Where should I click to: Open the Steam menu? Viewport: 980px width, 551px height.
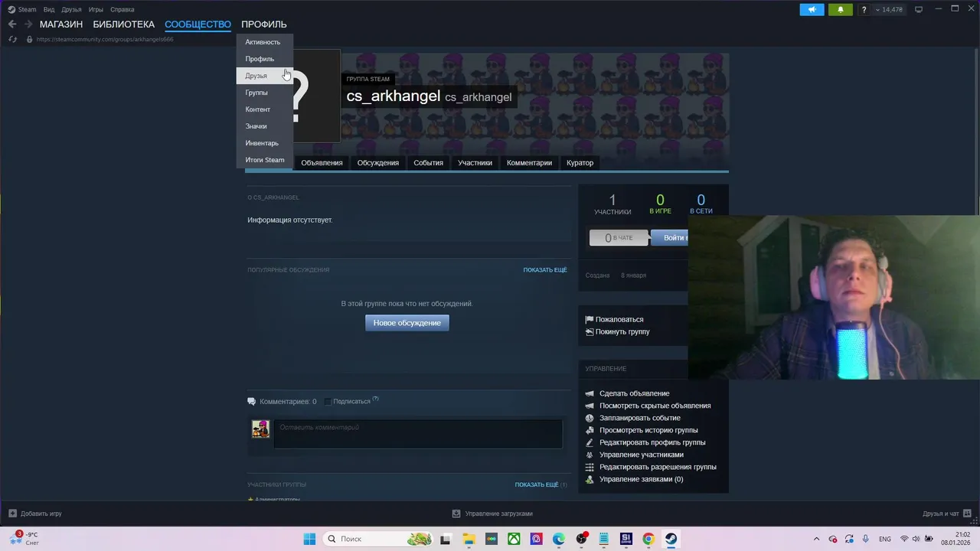click(22, 9)
